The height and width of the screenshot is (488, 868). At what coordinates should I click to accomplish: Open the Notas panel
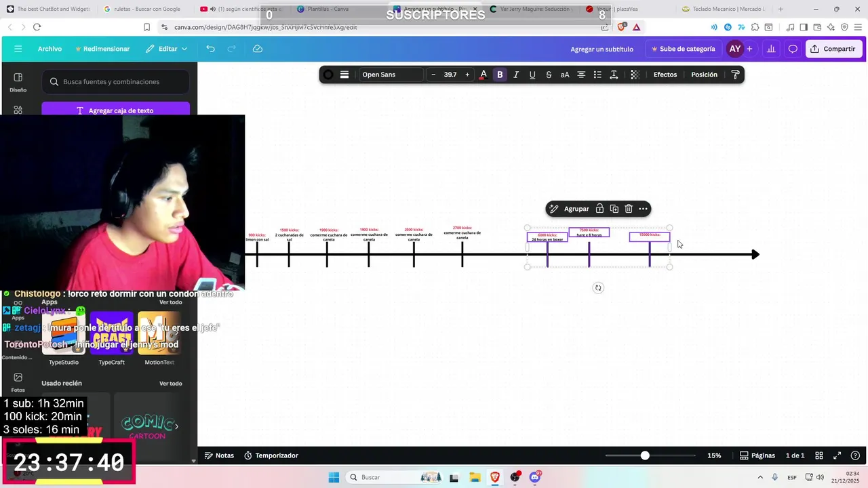pos(219,455)
